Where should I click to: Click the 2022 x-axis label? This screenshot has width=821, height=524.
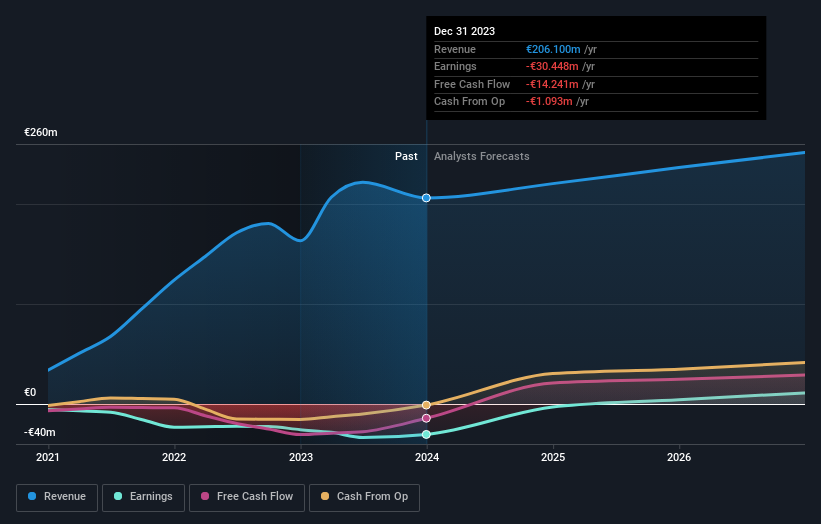pos(174,457)
